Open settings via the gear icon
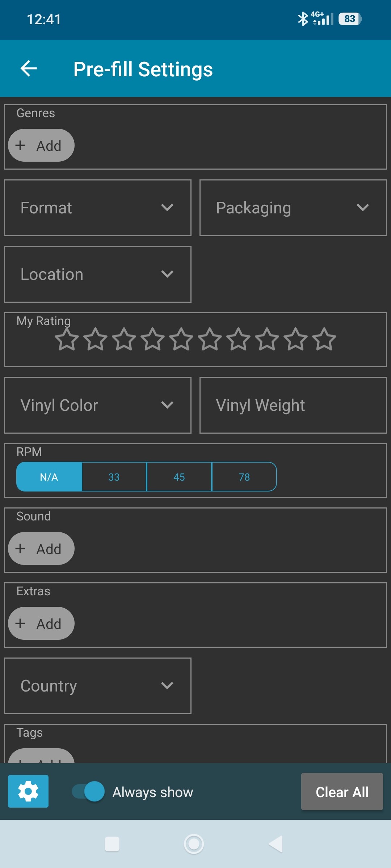This screenshot has height=868, width=391. [28, 791]
